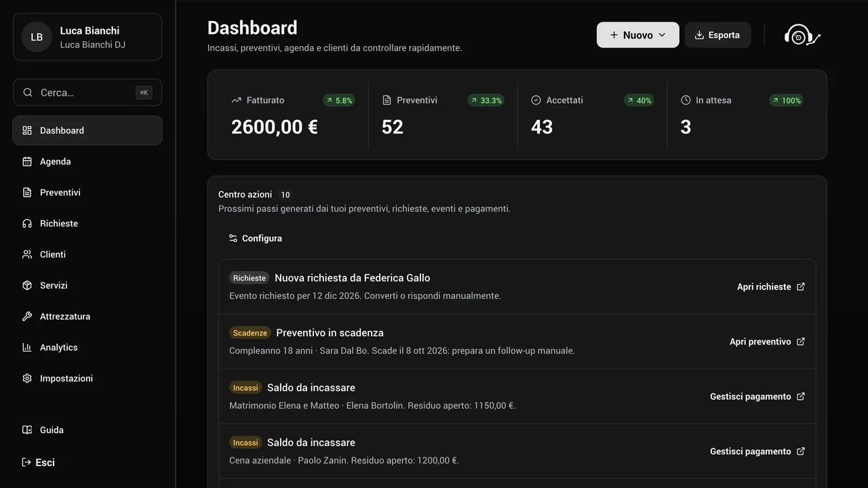The image size is (868, 488).
Task: Click the Preventivi document icon in the sidebar
Action: 27,192
